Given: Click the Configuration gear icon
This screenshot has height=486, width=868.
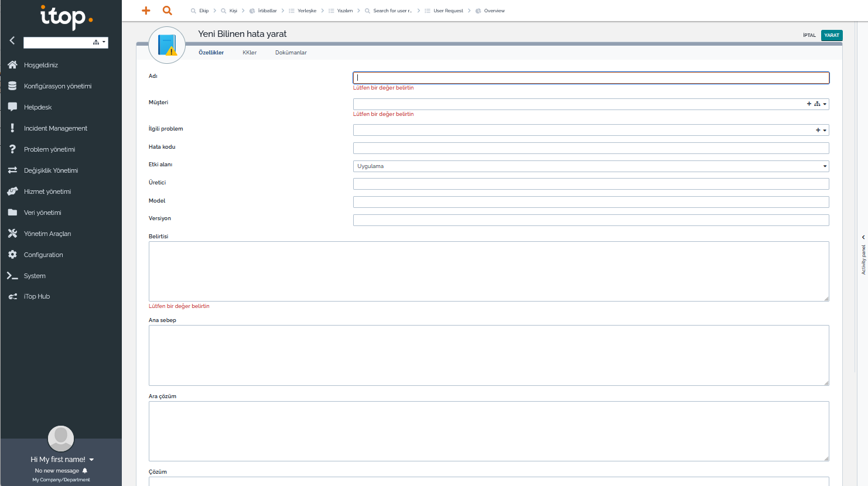Looking at the screenshot, I should [12, 255].
